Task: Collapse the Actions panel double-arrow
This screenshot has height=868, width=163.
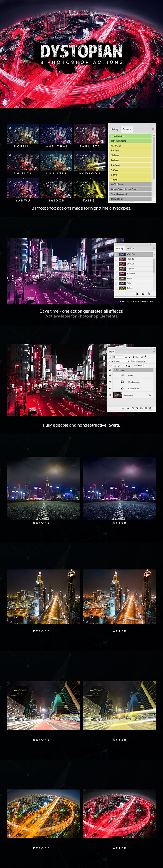Action: (150, 125)
